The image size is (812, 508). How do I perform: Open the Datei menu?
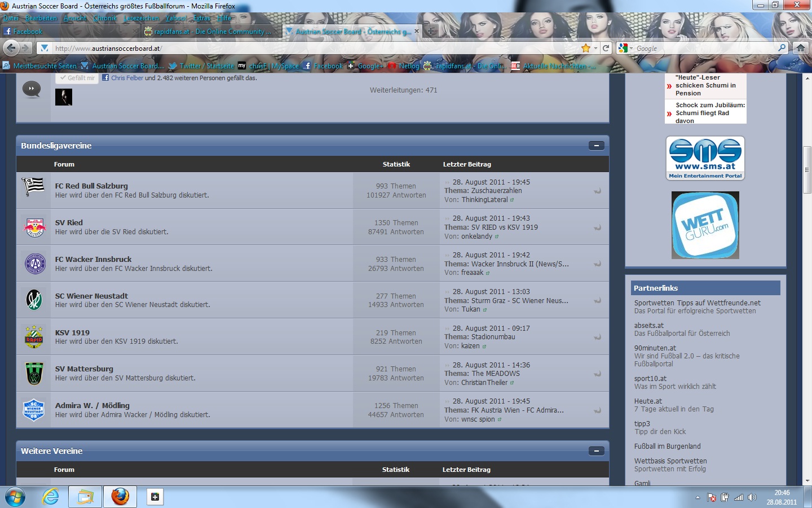tap(11, 18)
